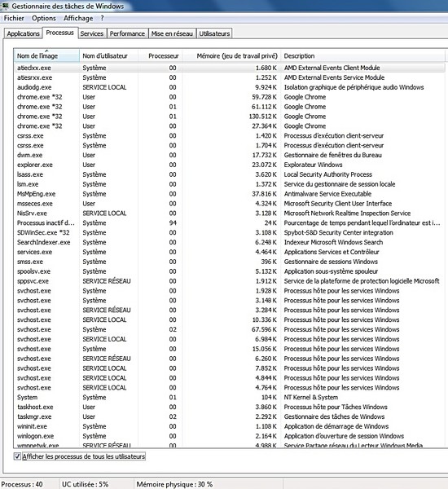Open the Affichage menu
Screen dimensions: 448x489
78,19
